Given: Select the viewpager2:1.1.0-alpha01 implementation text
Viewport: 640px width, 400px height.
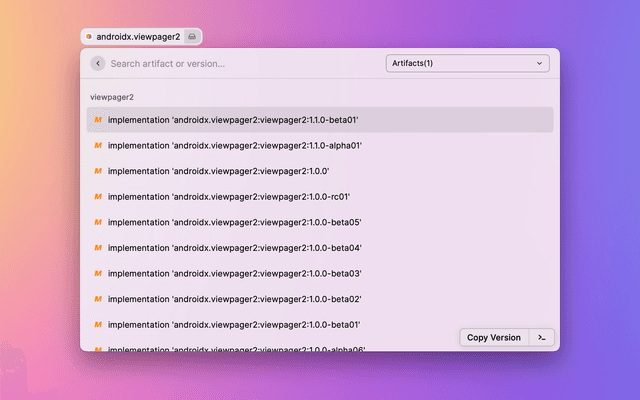Looking at the screenshot, I should (235, 145).
